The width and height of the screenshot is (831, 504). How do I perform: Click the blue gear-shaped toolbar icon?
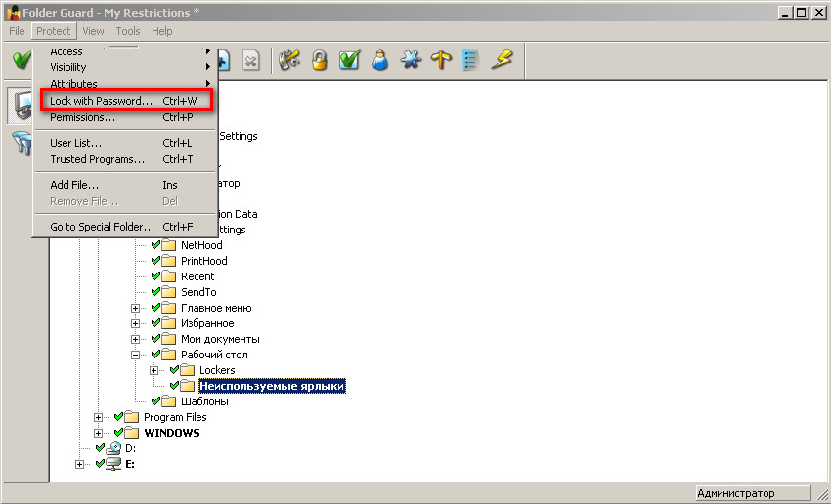click(411, 61)
